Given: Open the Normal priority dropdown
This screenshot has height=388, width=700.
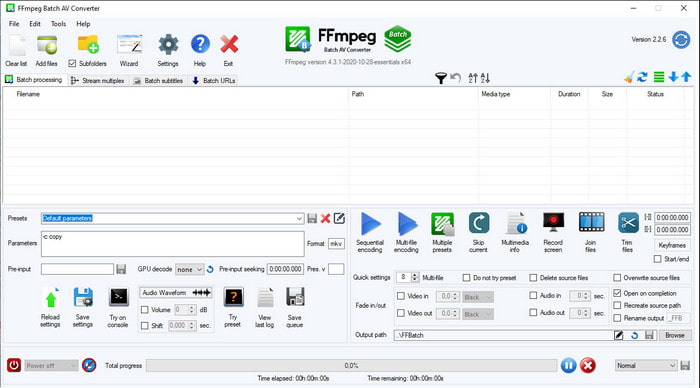Looking at the screenshot, I should click(x=646, y=366).
